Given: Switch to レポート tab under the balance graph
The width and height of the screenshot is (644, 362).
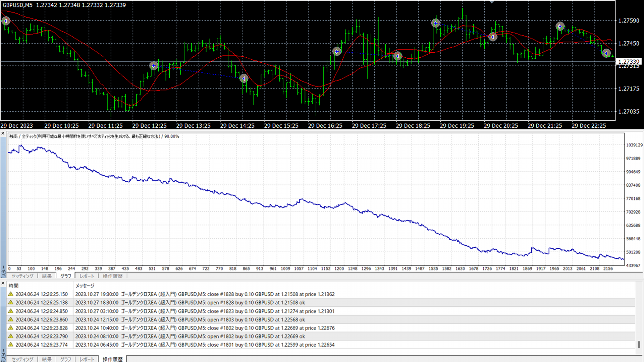Looking at the screenshot, I should click(87, 276).
